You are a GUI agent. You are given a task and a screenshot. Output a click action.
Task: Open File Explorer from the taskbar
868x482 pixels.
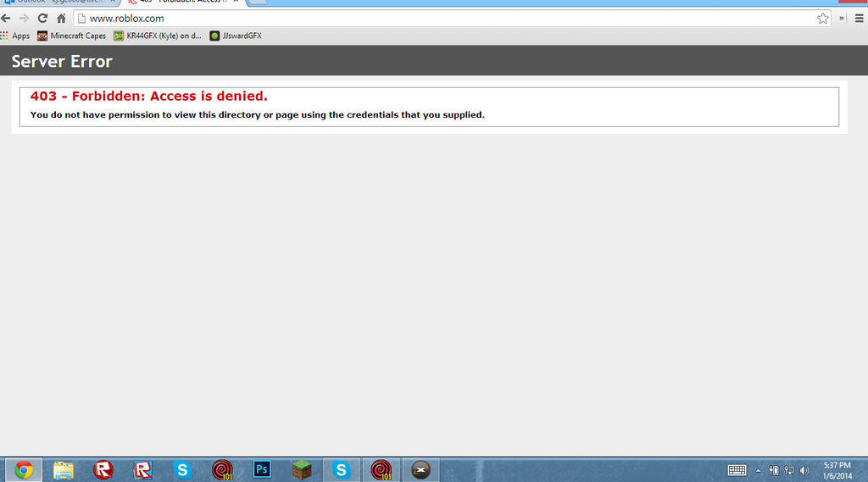[x=63, y=470]
